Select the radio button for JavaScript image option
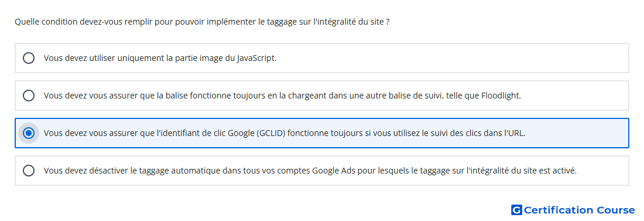The width and height of the screenshot is (644, 221). click(x=28, y=58)
